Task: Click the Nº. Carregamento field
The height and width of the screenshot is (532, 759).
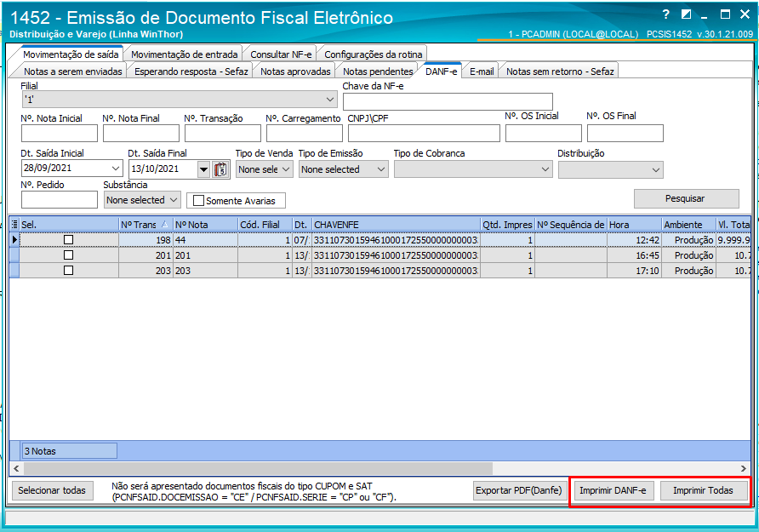Action: click(305, 133)
